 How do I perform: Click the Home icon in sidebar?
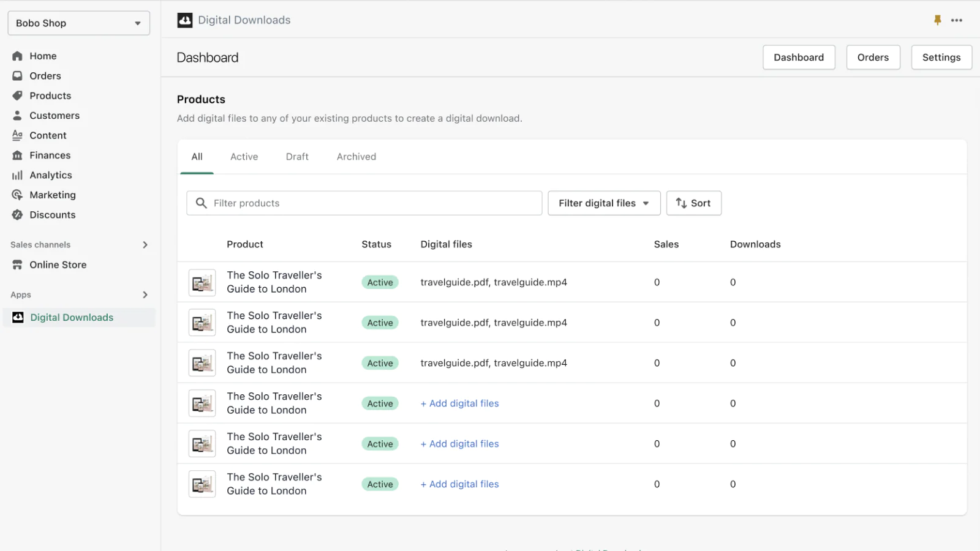tap(17, 56)
